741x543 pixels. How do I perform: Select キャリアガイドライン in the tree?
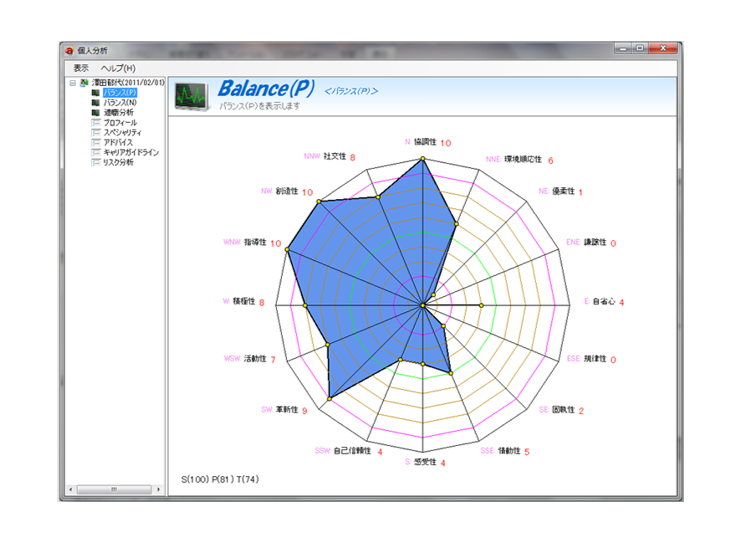[x=131, y=153]
